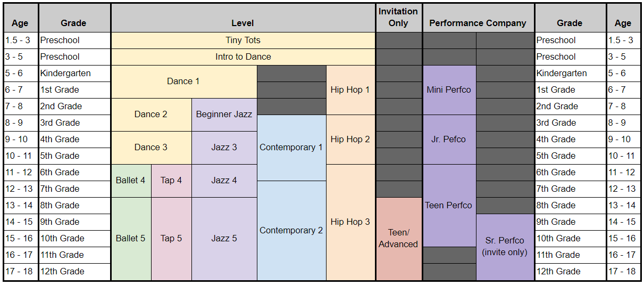The image size is (644, 285).
Task: Click the Teen/Advanced invitation cell
Action: pyautogui.click(x=399, y=239)
